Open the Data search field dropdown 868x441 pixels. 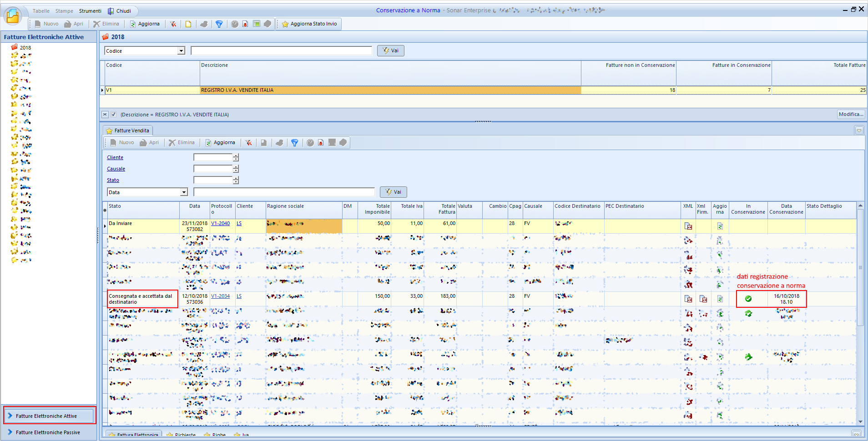pyautogui.click(x=184, y=192)
